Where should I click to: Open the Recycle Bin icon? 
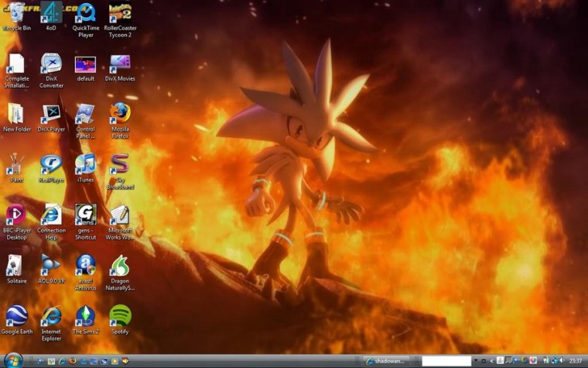[16, 17]
